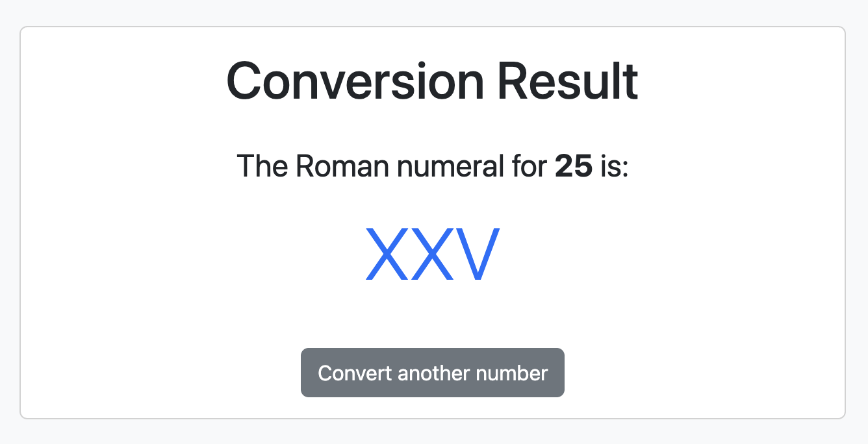This screenshot has width=868, height=444.
Task: Click the bold number 25
Action: pos(574,166)
